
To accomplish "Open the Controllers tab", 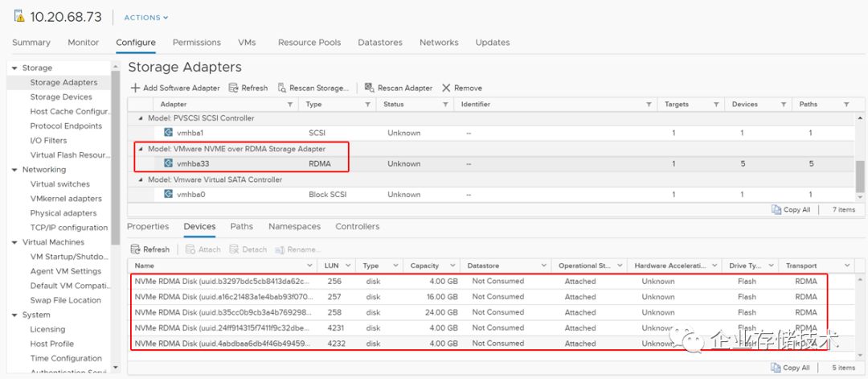I will (358, 227).
